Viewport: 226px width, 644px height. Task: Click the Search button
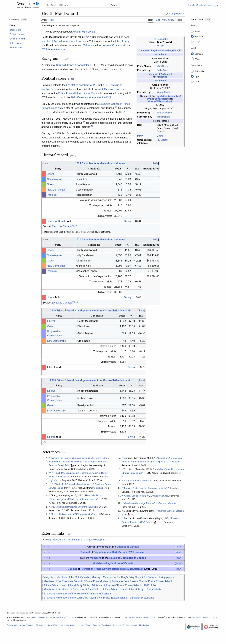[x=115, y=5]
